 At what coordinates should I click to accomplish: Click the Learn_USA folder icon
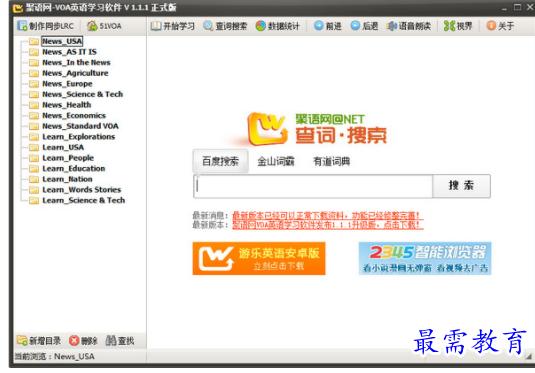click(34, 147)
